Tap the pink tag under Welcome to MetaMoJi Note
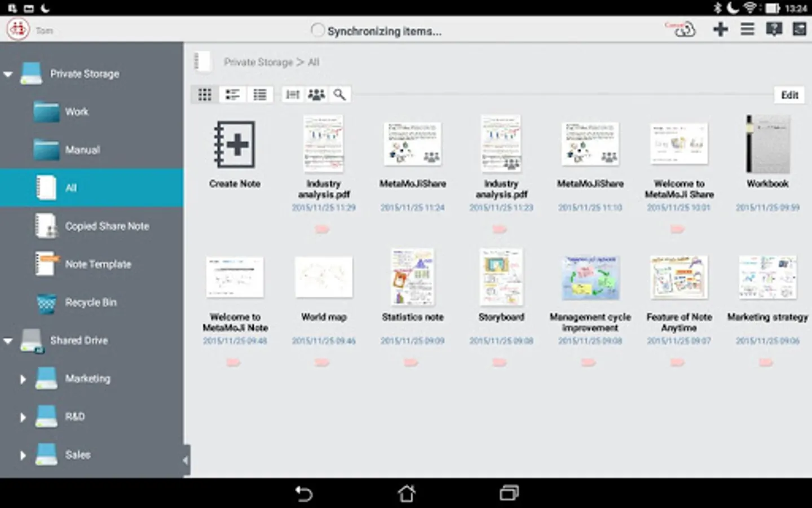Screen dimensions: 812x508 point(233,362)
